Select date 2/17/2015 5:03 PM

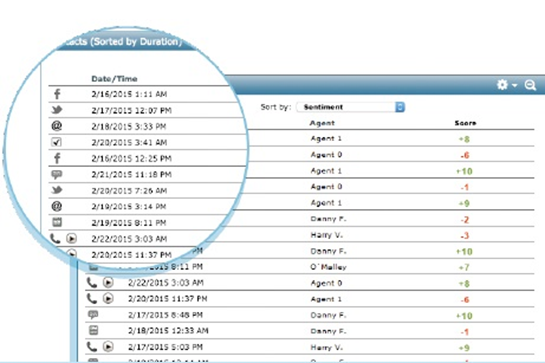pos(165,347)
